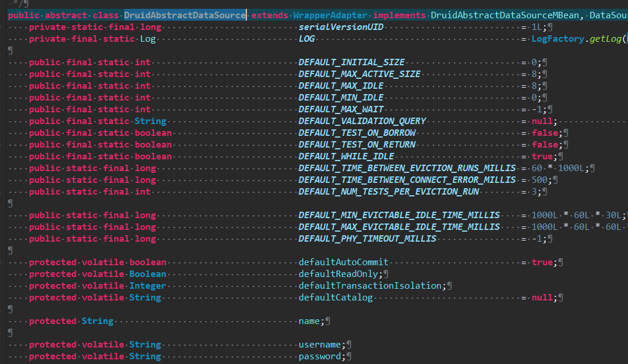Click the LOG field name

[x=307, y=39]
